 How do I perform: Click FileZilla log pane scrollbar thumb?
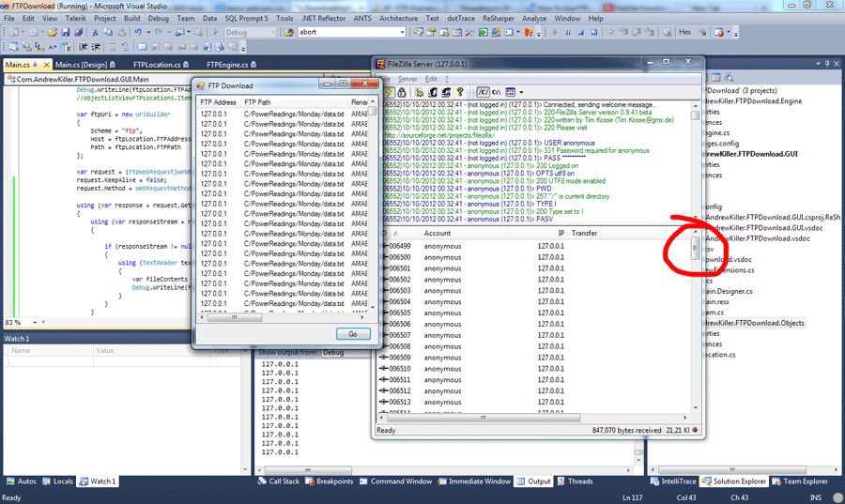[695, 115]
